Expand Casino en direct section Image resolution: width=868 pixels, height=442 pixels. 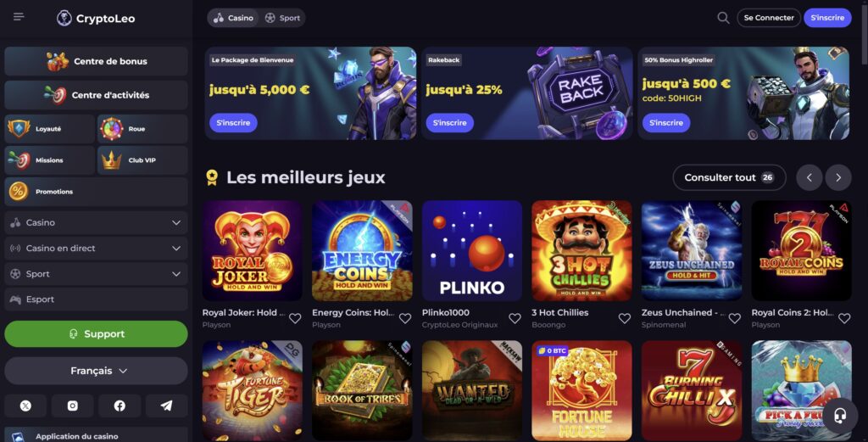coord(97,248)
